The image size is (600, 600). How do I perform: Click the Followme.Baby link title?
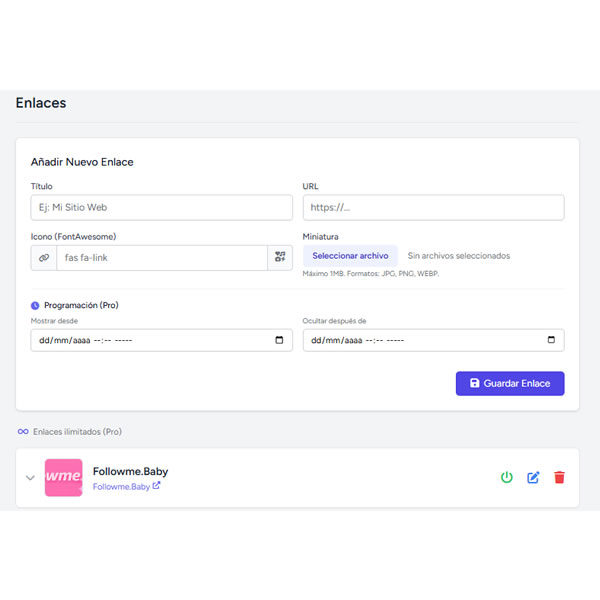130,470
